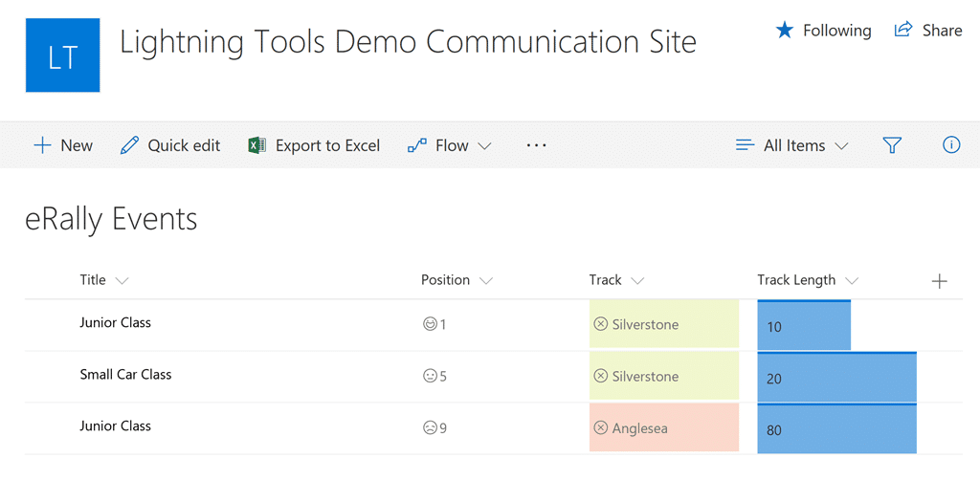This screenshot has height=480, width=980.
Task: Open the Track Length column menu chevron
Action: coord(851,281)
